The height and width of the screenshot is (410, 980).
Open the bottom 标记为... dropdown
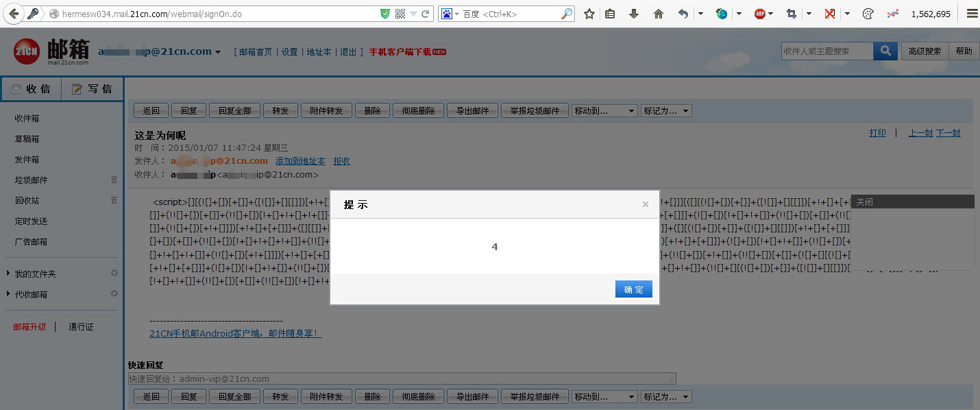click(x=666, y=397)
